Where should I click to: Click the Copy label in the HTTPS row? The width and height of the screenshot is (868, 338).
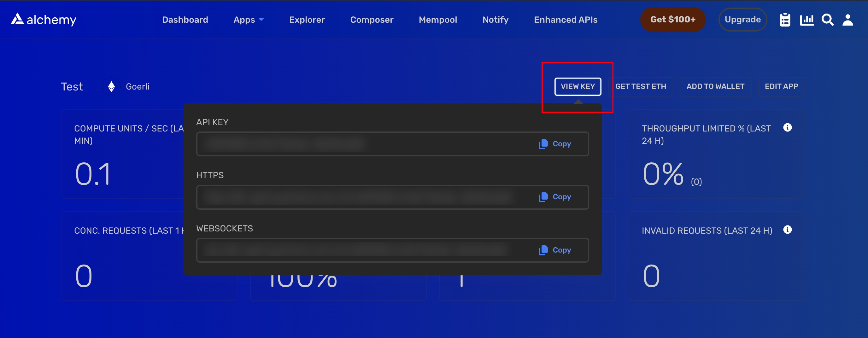click(562, 197)
